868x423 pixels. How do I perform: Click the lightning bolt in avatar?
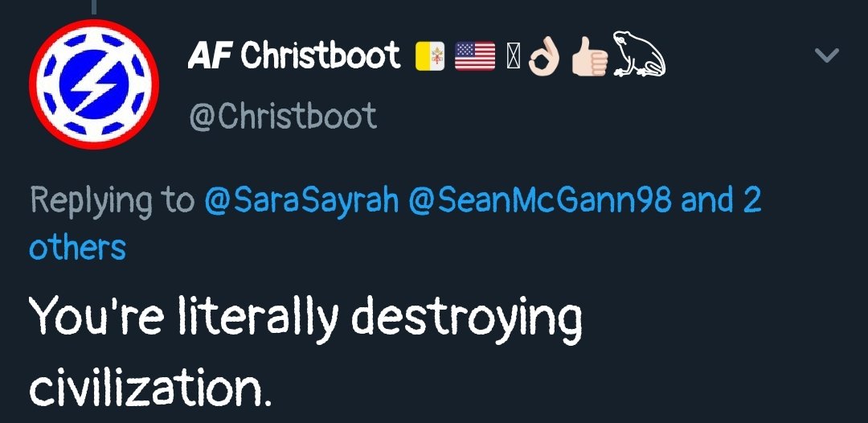click(x=93, y=84)
